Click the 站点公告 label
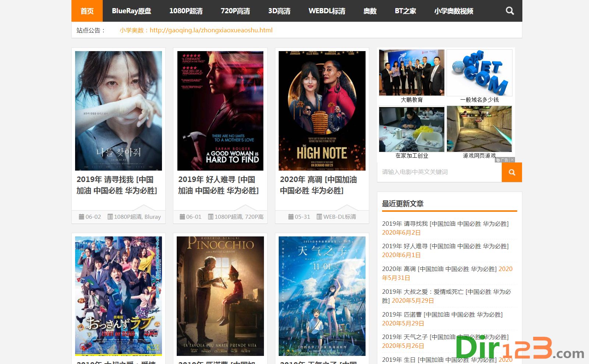 [91, 30]
